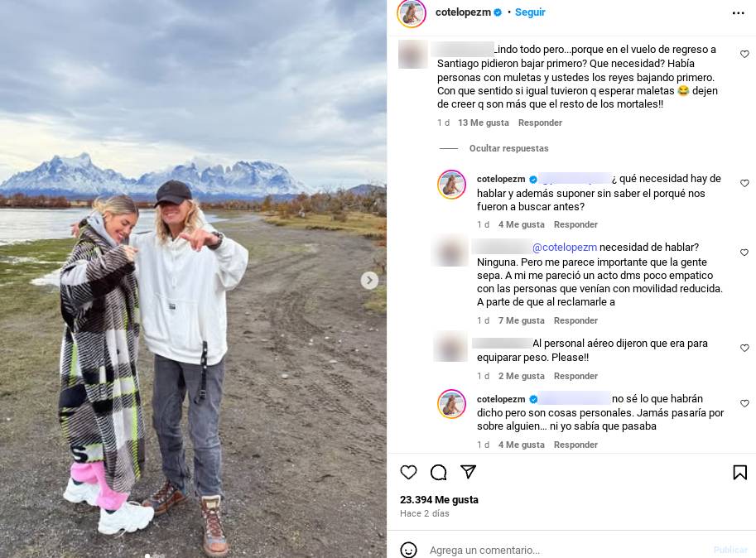Like the reply about equiparar peso
Screen dimensions: 756x558
coord(744,348)
